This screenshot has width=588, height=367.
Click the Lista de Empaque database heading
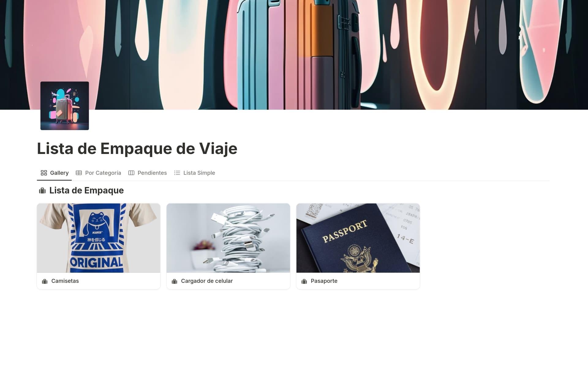click(x=86, y=190)
